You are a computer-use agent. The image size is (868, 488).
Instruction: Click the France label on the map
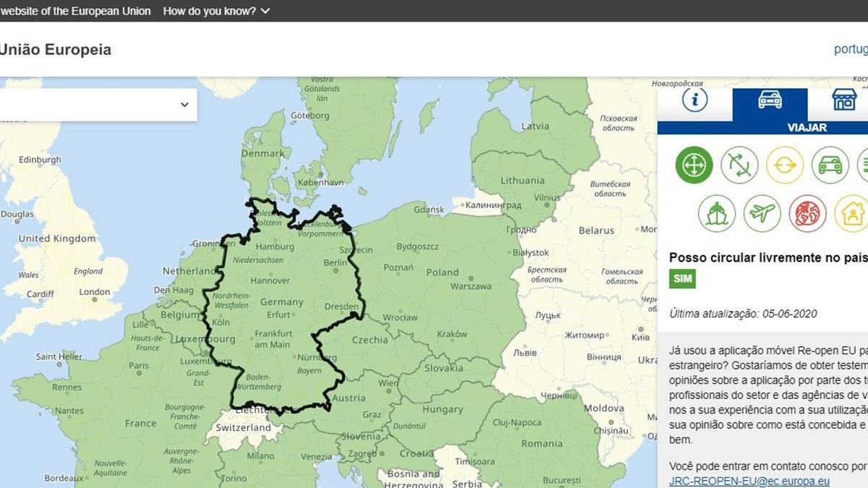click(x=140, y=423)
